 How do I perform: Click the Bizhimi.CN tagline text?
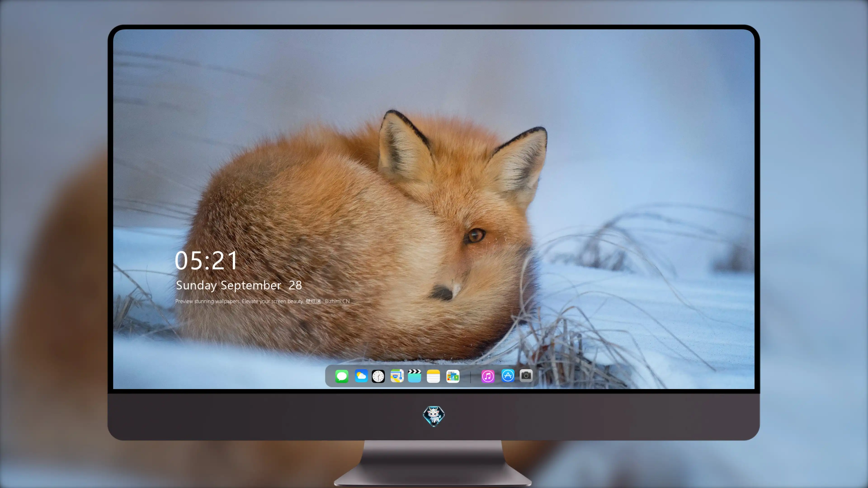pos(262,301)
